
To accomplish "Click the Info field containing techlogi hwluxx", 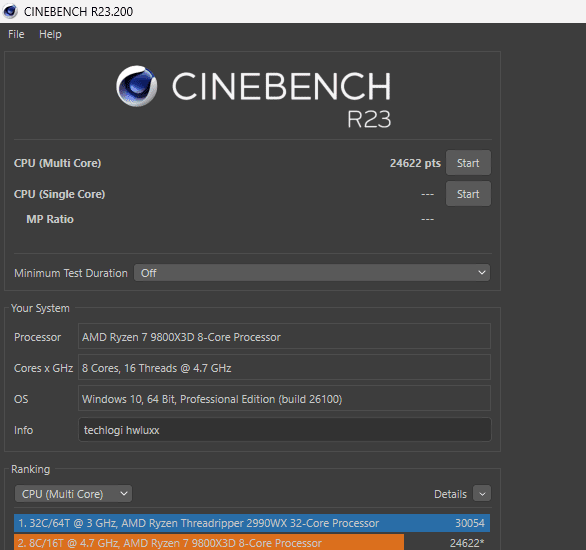I will [284, 430].
